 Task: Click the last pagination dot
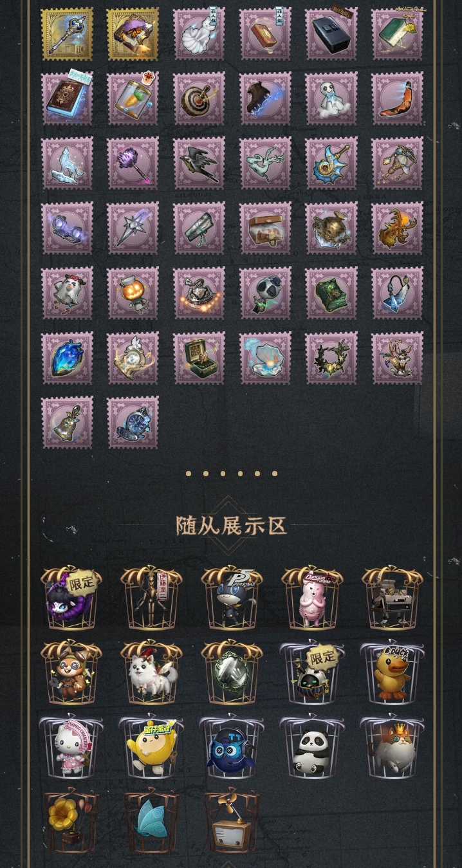pos(275,474)
